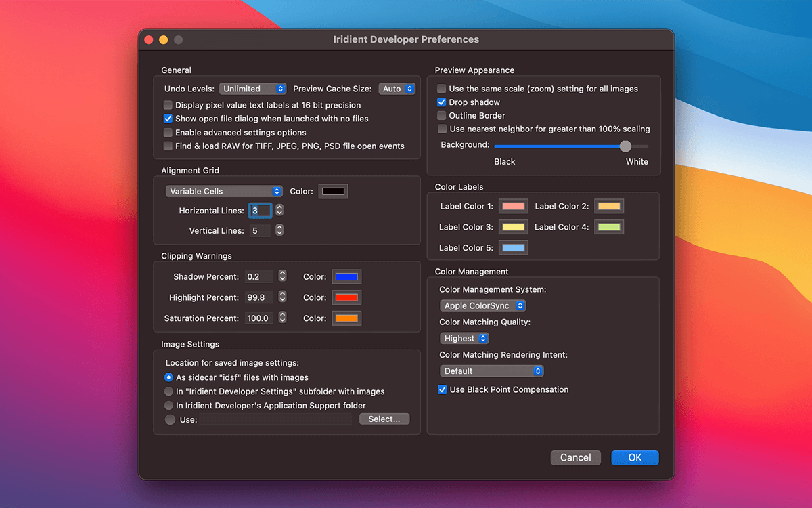This screenshot has width=812, height=508.
Task: Open the Preview Cache Size dropdown
Action: click(x=397, y=89)
